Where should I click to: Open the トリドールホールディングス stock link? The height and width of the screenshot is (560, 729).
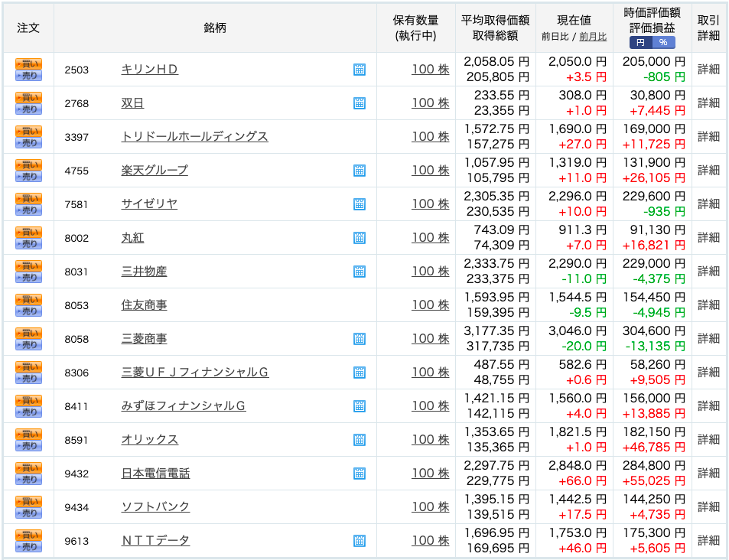point(195,136)
